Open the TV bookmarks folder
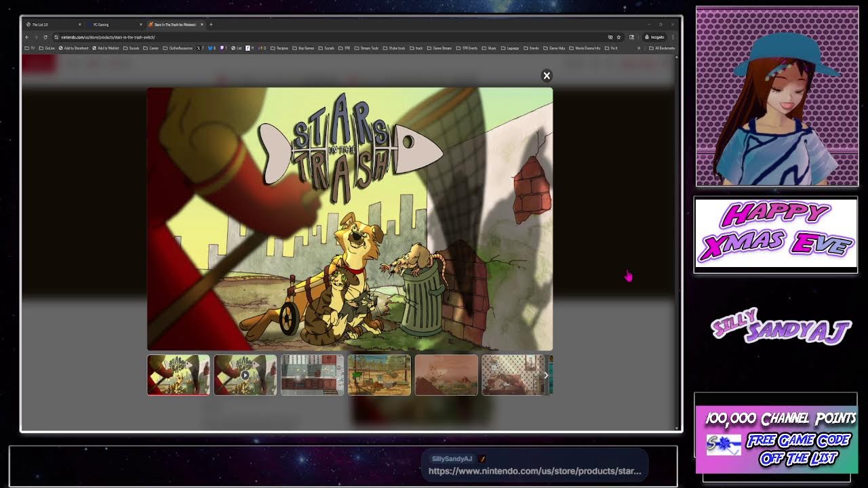Viewport: 868px width, 488px height. coord(30,48)
